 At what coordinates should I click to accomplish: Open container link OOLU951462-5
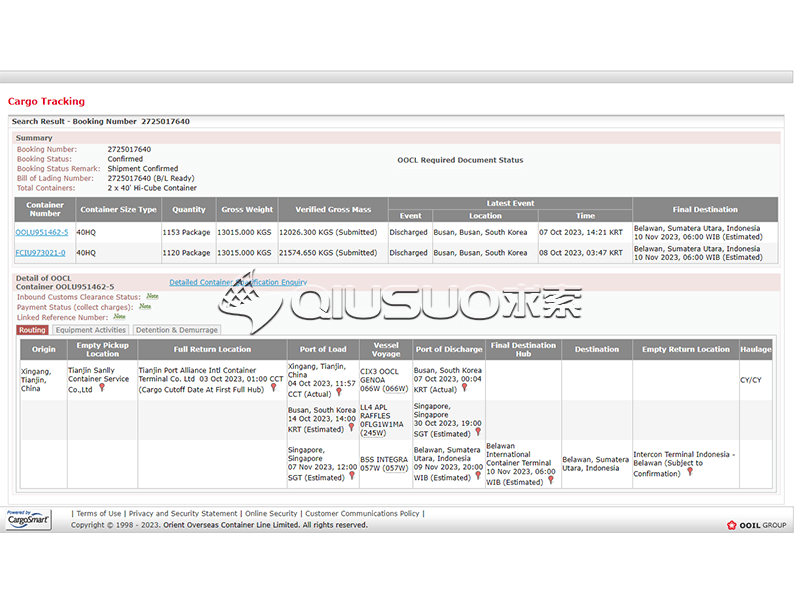coord(41,233)
